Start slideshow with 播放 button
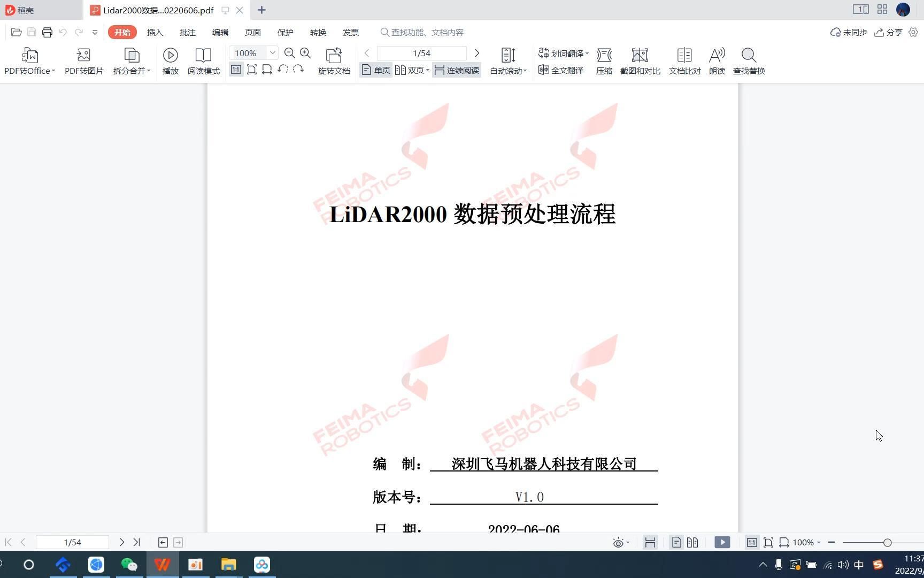 pyautogui.click(x=171, y=61)
